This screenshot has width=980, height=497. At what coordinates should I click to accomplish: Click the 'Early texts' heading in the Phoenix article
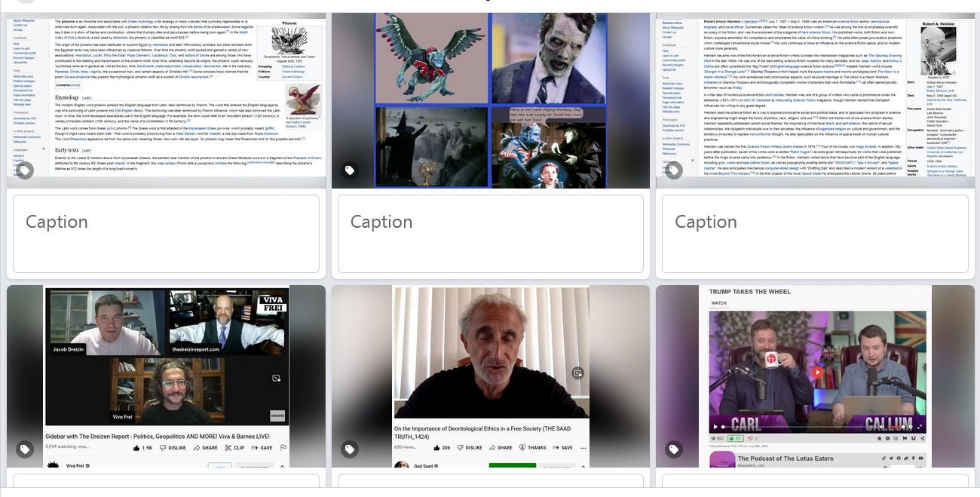coord(68,149)
